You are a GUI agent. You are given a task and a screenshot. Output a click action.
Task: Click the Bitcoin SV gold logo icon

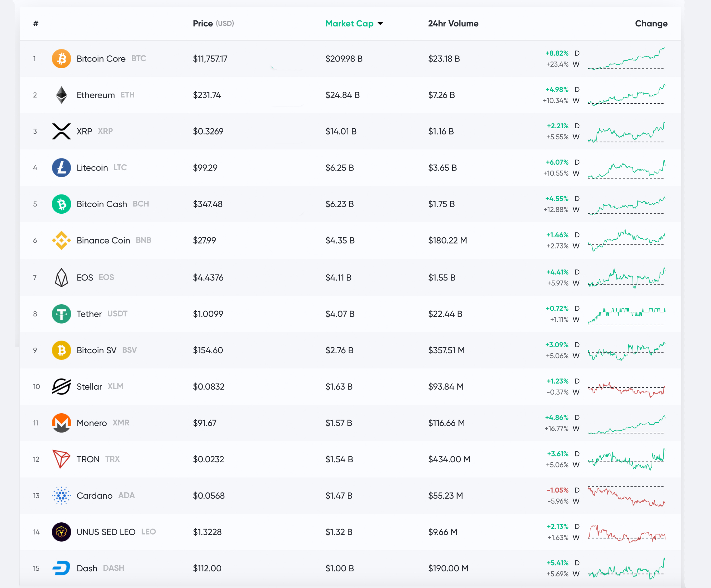click(61, 350)
